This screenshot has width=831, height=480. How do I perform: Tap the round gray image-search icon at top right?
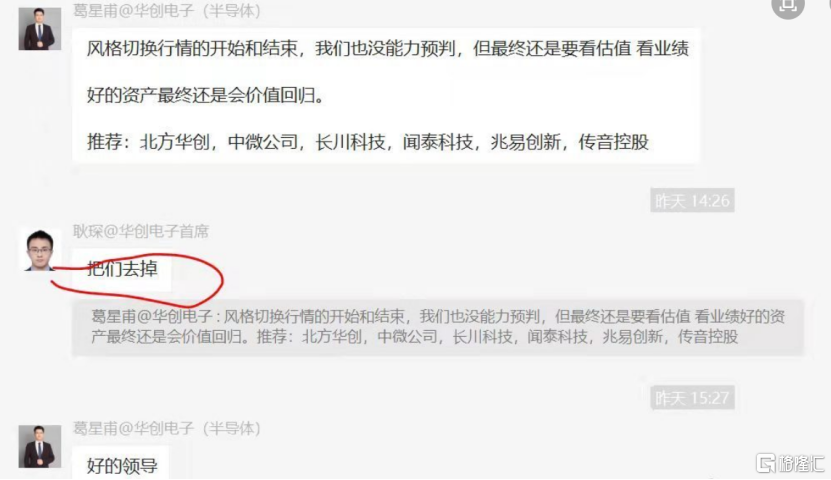click(x=788, y=6)
